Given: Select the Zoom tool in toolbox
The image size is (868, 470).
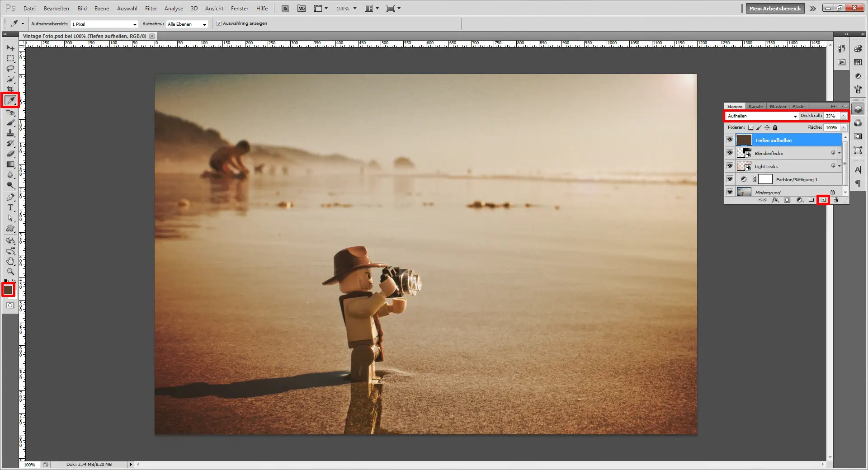Looking at the screenshot, I should click(10, 272).
